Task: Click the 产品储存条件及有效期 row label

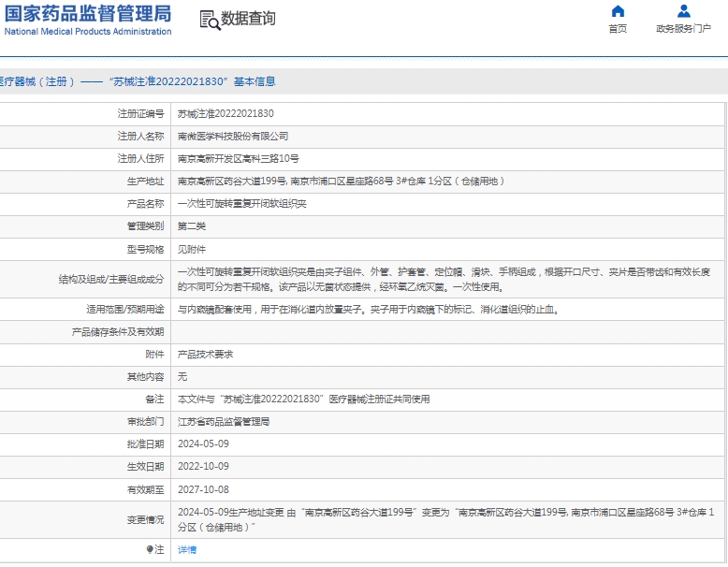Action: click(118, 332)
